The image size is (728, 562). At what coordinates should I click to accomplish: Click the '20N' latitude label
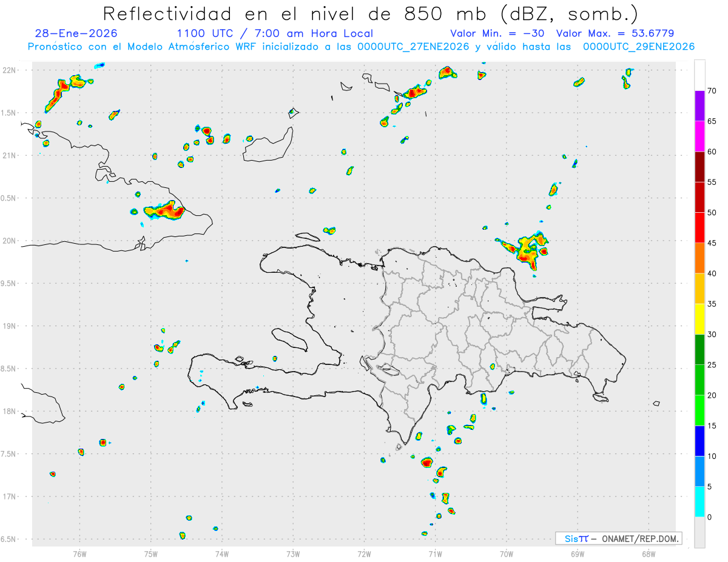point(10,241)
